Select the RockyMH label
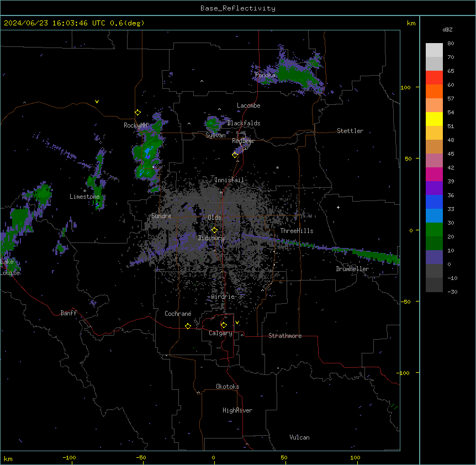476x465 pixels. click(135, 125)
